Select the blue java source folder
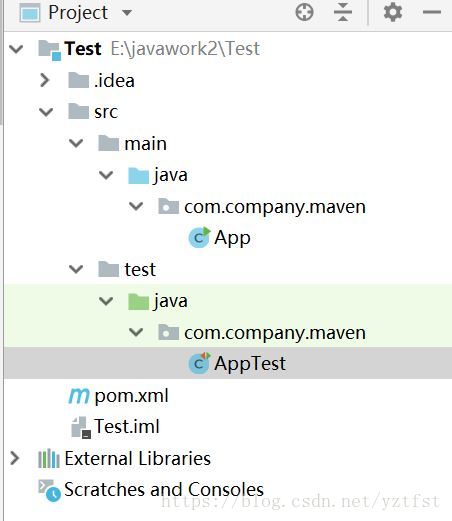452x521 pixels. (x=158, y=175)
